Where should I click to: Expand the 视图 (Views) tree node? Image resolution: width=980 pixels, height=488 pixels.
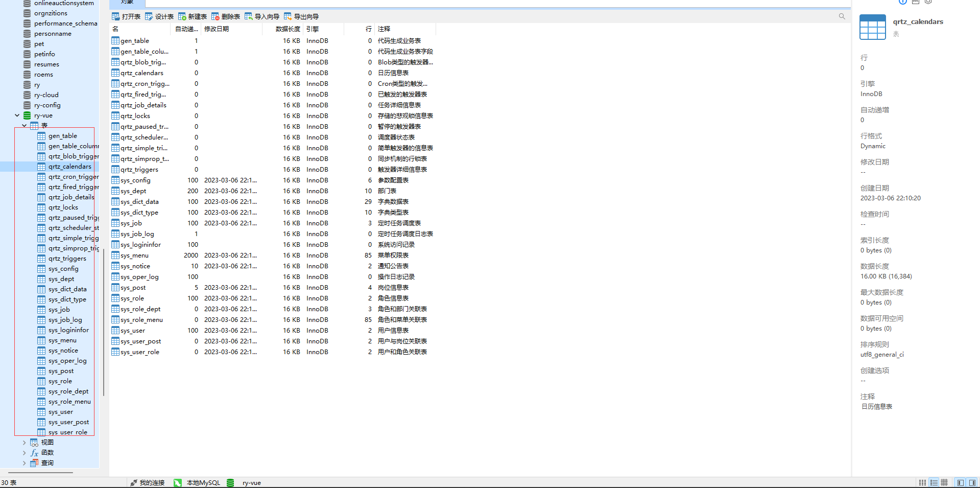(x=24, y=443)
